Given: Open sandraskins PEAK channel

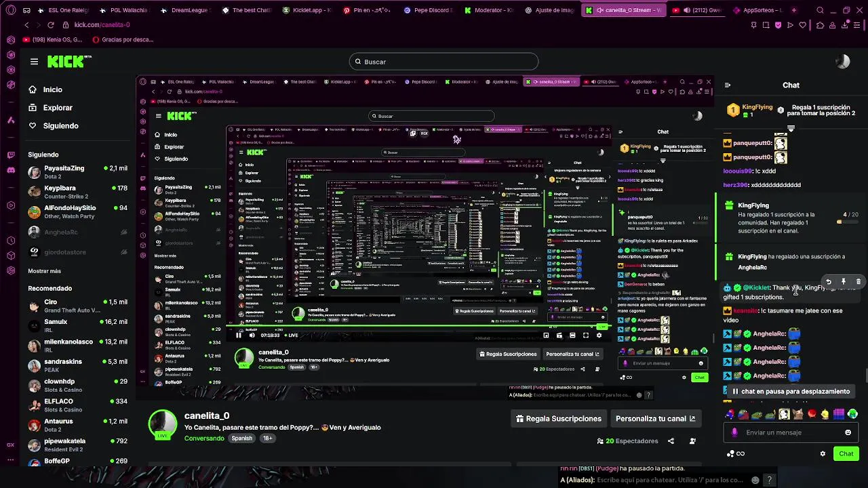Looking at the screenshot, I should [x=77, y=365].
